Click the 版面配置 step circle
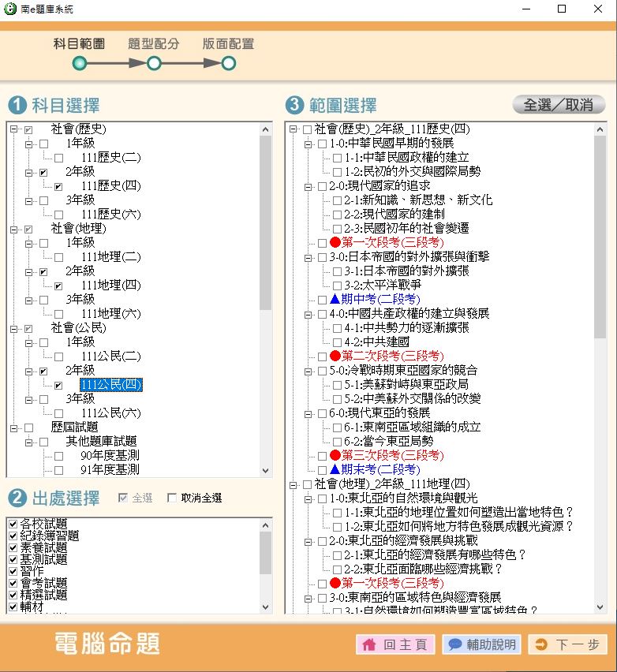The width and height of the screenshot is (617, 672). 229,64
